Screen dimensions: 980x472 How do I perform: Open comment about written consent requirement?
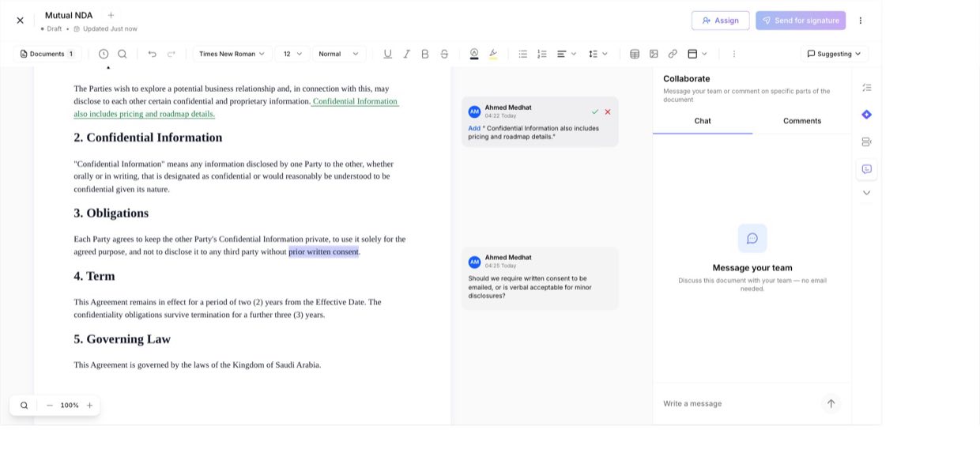(540, 278)
